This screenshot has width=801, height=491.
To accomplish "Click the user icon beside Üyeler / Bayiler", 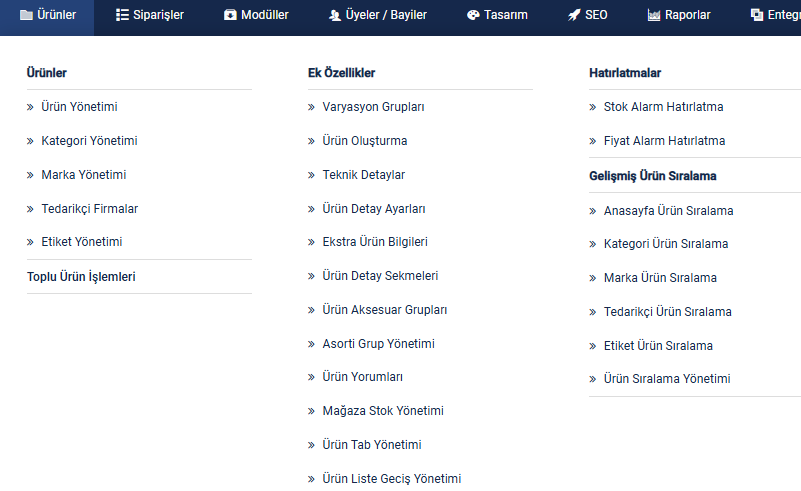I will (335, 15).
